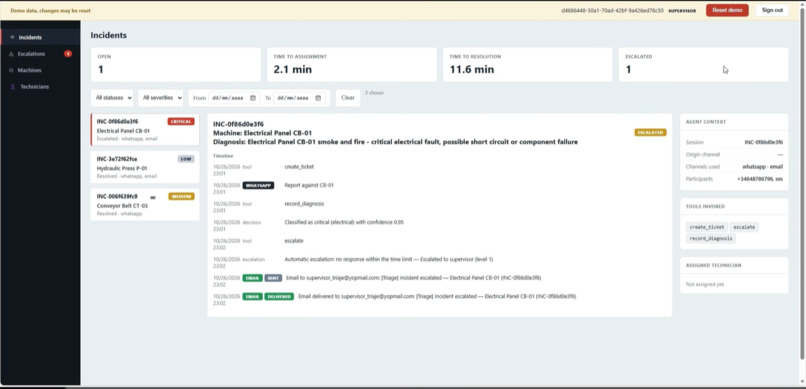
Task: Click the SUPERVISOR role label
Action: click(682, 10)
